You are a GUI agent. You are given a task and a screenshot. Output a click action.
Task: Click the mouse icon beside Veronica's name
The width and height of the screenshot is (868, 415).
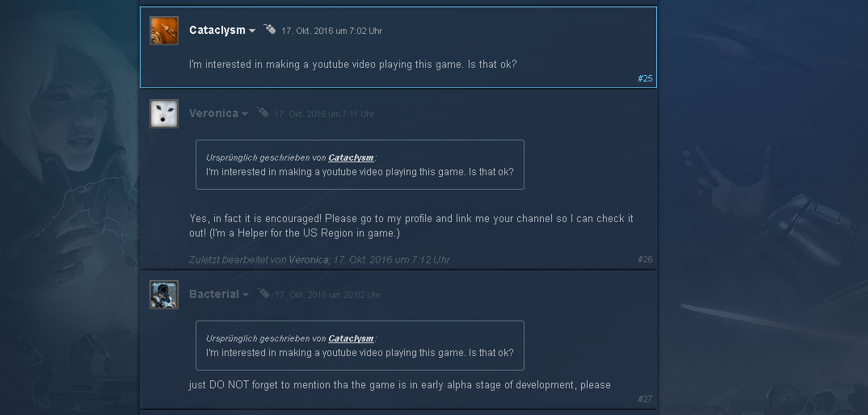(x=263, y=112)
